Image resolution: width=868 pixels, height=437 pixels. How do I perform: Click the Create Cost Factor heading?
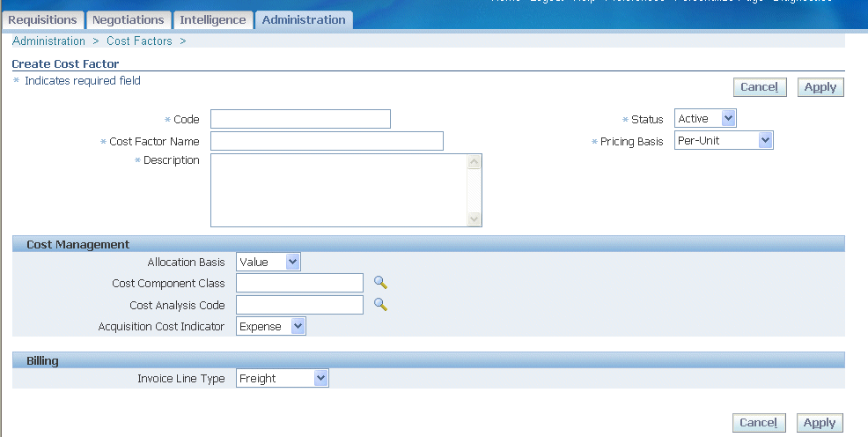[x=65, y=63]
